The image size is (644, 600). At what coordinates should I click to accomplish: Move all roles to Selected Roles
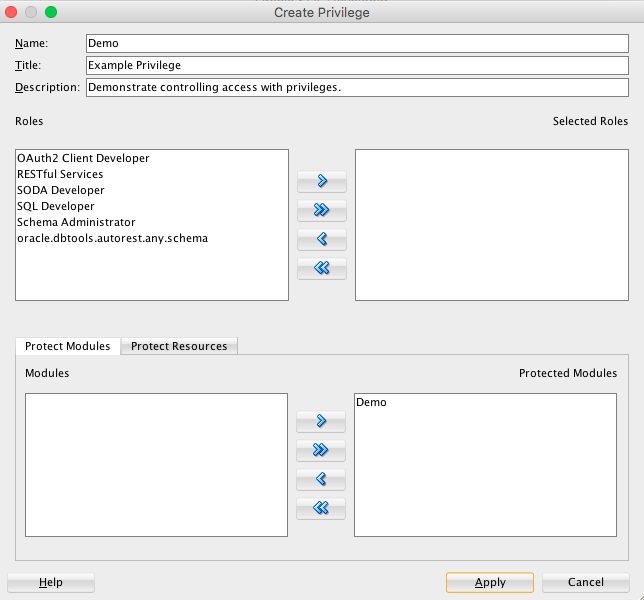click(x=322, y=210)
